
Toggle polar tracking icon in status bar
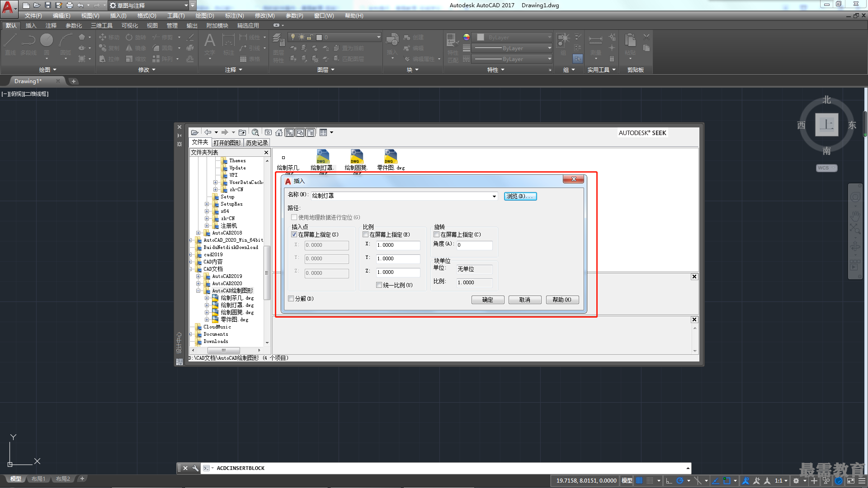(x=679, y=480)
